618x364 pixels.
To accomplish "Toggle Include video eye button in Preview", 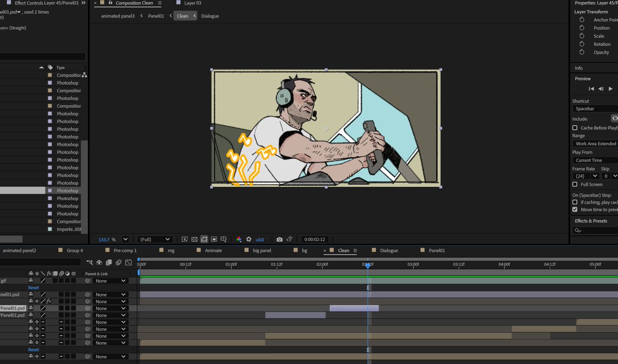I will click(x=614, y=118).
